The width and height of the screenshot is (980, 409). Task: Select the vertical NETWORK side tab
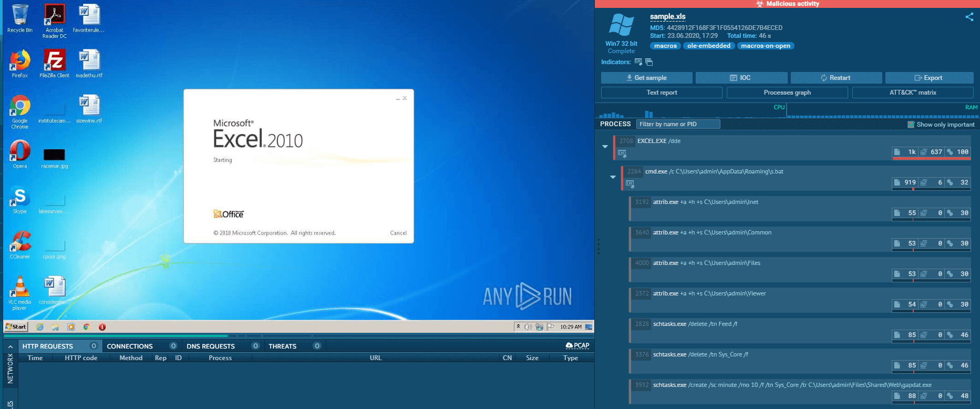(11, 368)
